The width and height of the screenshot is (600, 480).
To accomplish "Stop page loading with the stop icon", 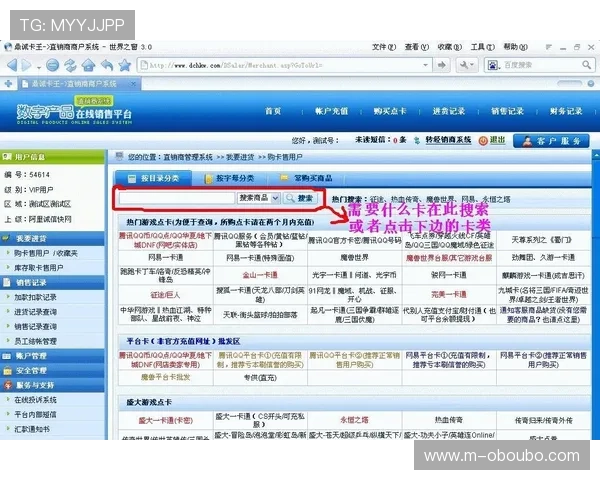I will pos(52,65).
